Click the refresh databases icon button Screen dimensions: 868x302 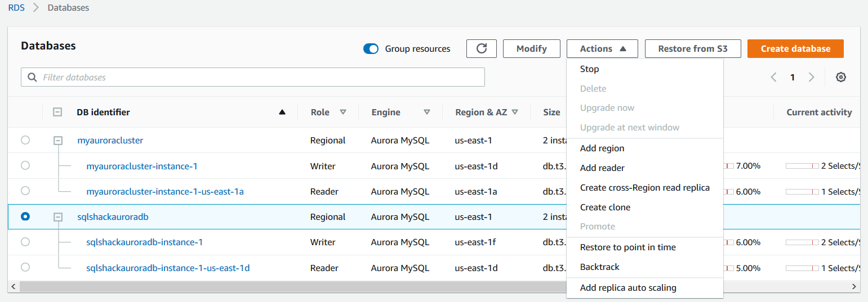click(x=481, y=48)
